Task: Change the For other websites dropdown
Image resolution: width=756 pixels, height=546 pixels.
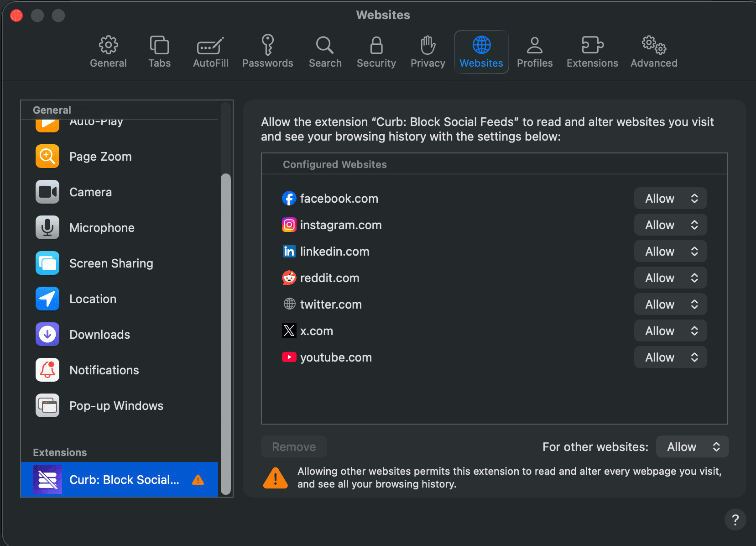Action: pos(692,447)
